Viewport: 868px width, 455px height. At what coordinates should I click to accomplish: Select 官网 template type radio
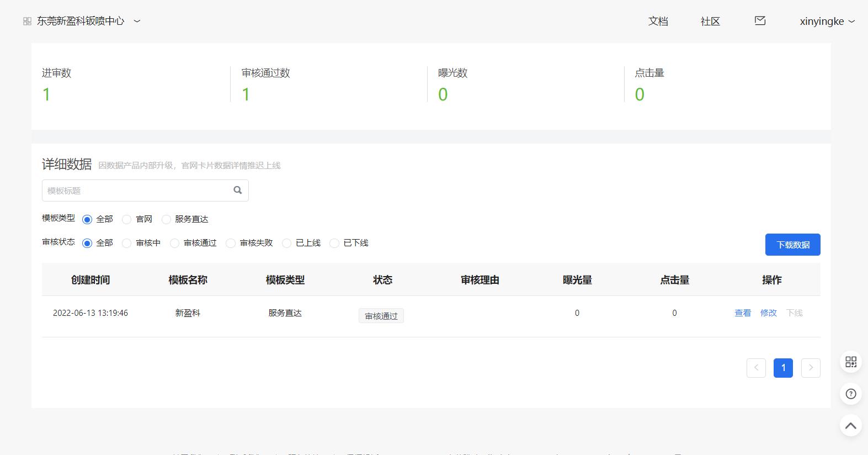tap(127, 220)
